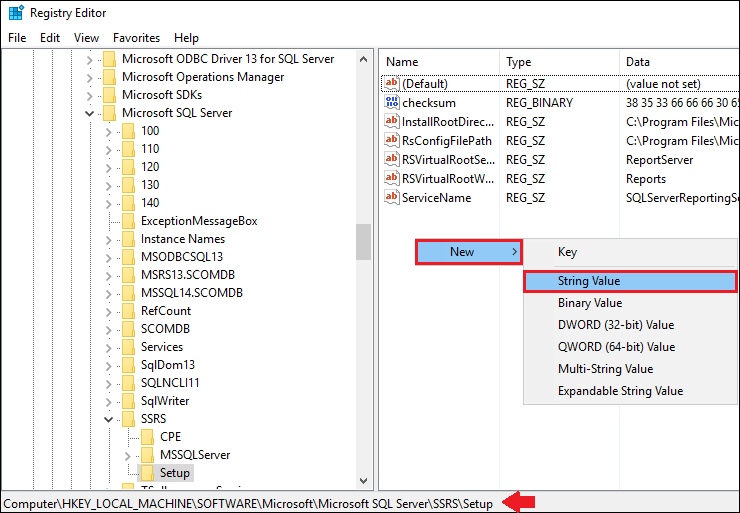Click folder icon of Instance Names

click(128, 239)
